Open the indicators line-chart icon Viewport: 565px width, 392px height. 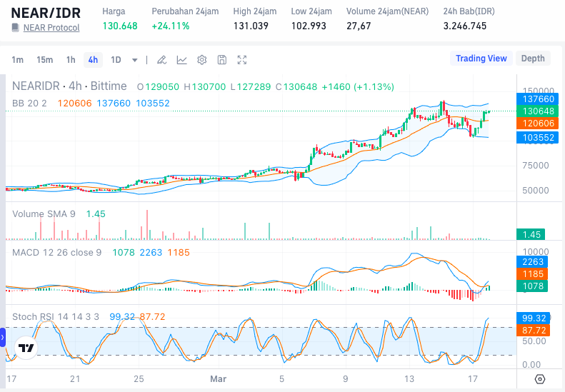(181, 60)
